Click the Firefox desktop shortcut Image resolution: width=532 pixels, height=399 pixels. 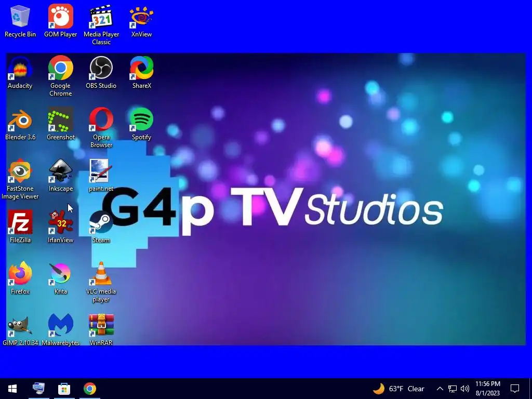tap(20, 278)
